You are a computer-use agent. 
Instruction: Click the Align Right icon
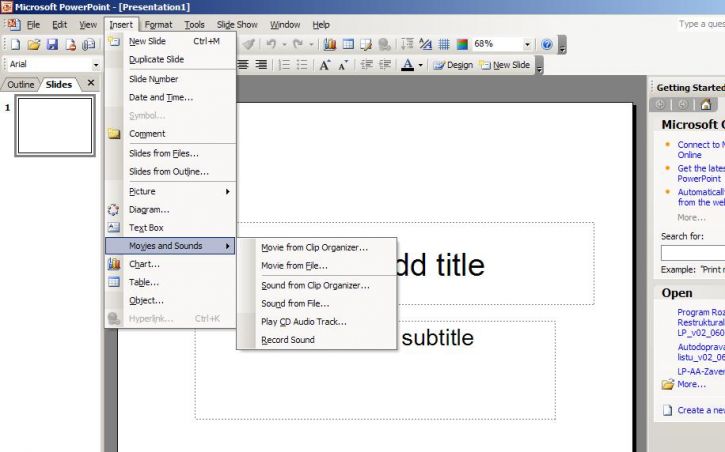tap(261, 65)
